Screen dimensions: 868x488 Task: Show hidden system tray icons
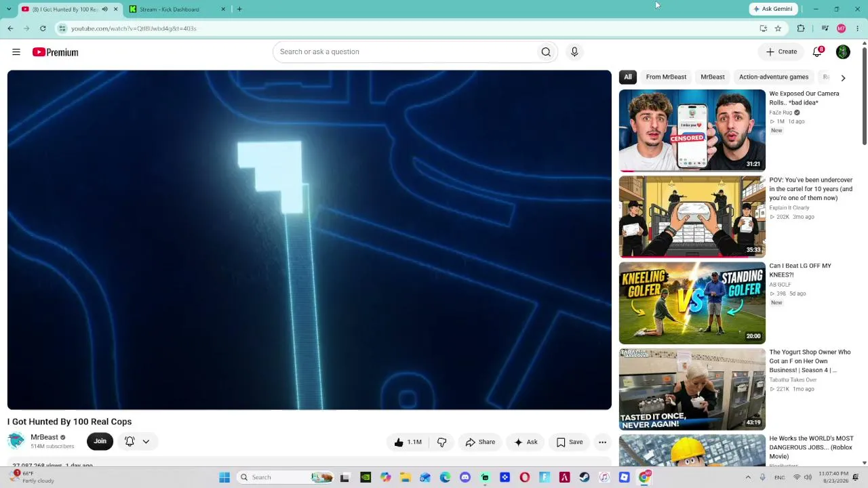[748, 477]
